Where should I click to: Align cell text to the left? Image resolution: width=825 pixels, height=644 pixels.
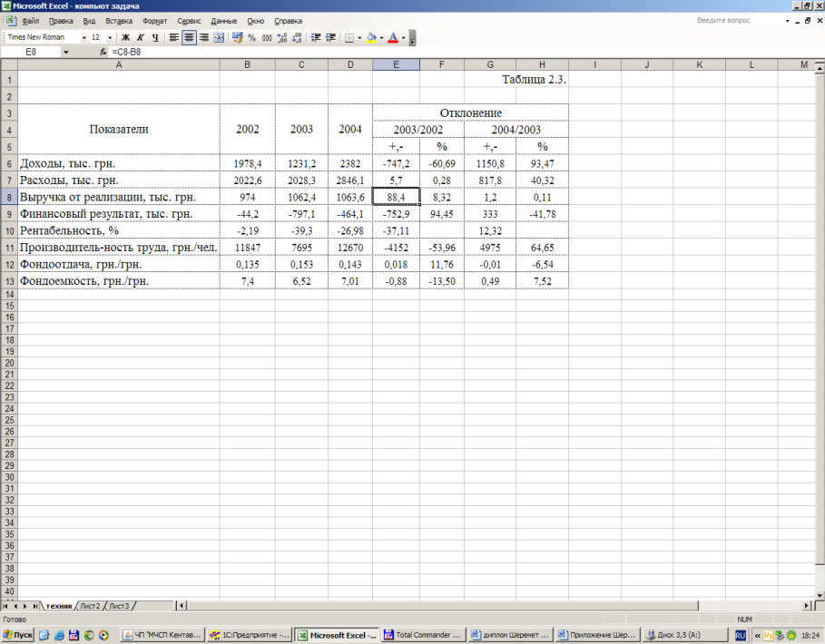[x=173, y=37]
